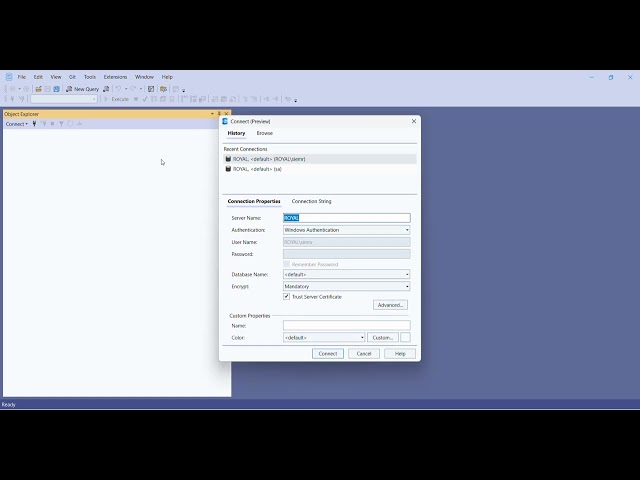Click the Object Explorer filter funnel icon
This screenshot has width=640, height=480.
point(61,124)
